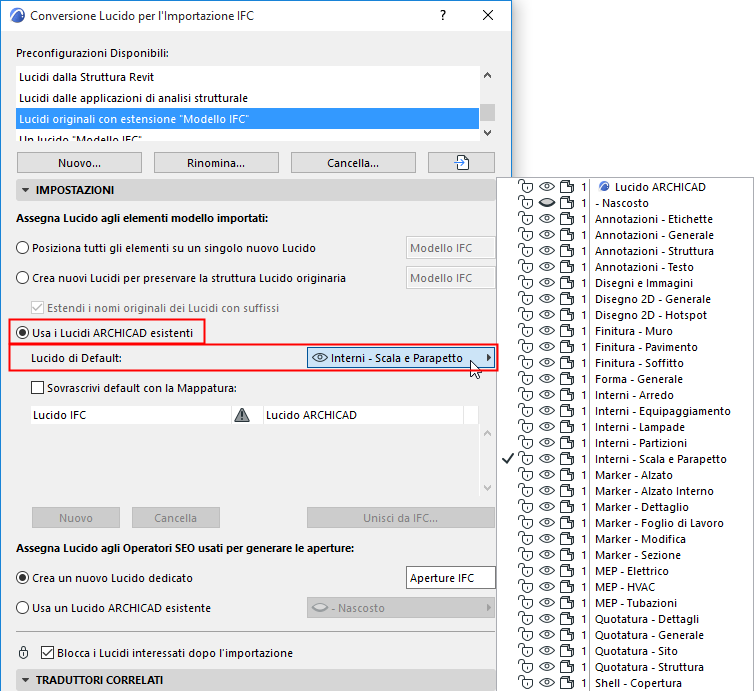Click mapping table scroll down arrow
Image resolution: width=754 pixels, height=691 pixels.
point(488,487)
